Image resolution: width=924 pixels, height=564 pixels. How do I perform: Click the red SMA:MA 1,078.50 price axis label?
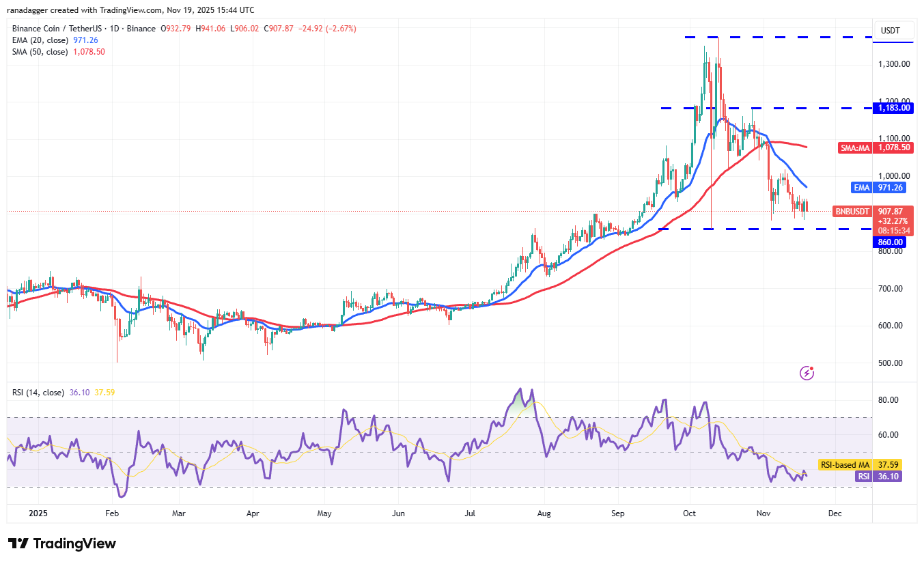coord(875,147)
